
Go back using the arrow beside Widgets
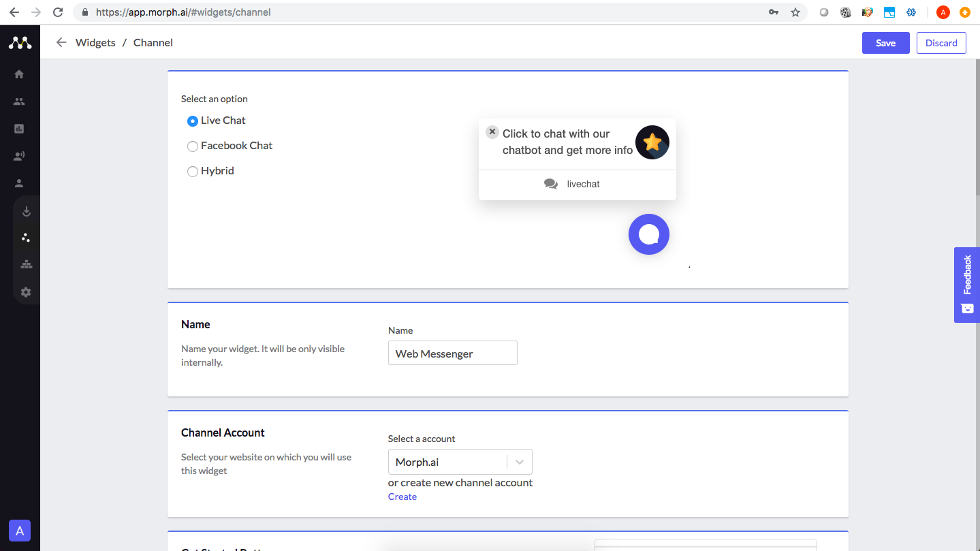pyautogui.click(x=61, y=42)
